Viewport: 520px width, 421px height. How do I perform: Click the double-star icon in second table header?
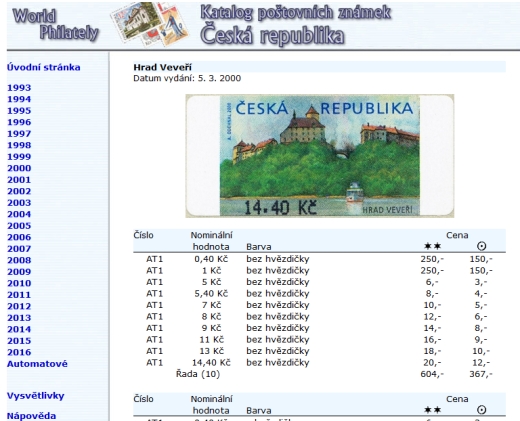click(x=432, y=410)
